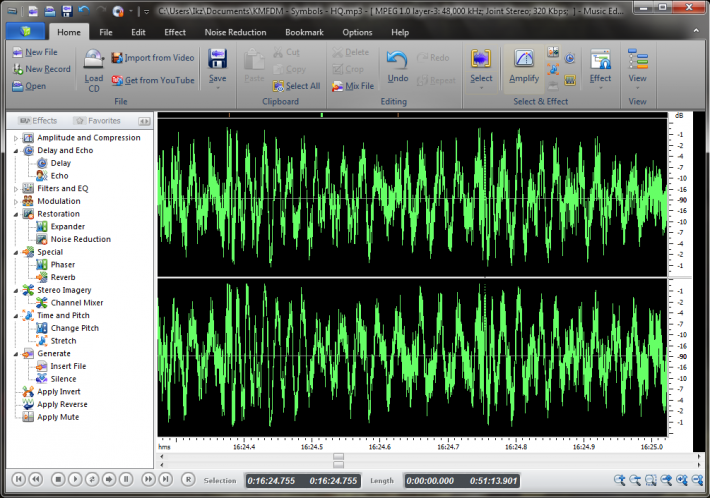Click the vertical zoom out icon
Viewport: 710px width, 498px height.
point(697,480)
